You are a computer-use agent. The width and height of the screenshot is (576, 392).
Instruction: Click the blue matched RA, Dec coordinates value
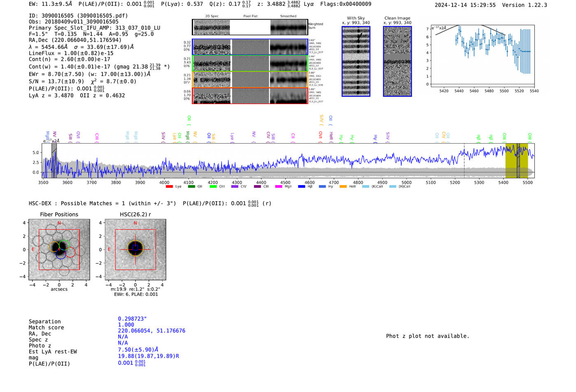pyautogui.click(x=151, y=331)
